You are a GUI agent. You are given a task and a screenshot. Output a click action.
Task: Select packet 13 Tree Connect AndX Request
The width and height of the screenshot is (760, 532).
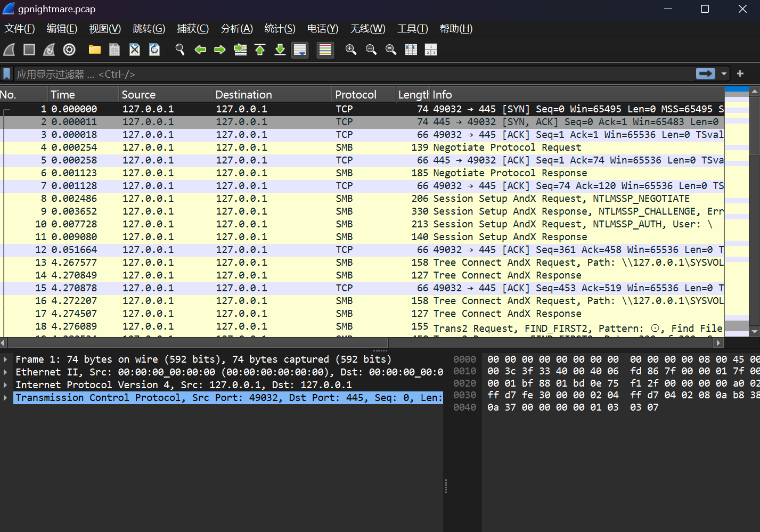(362, 263)
